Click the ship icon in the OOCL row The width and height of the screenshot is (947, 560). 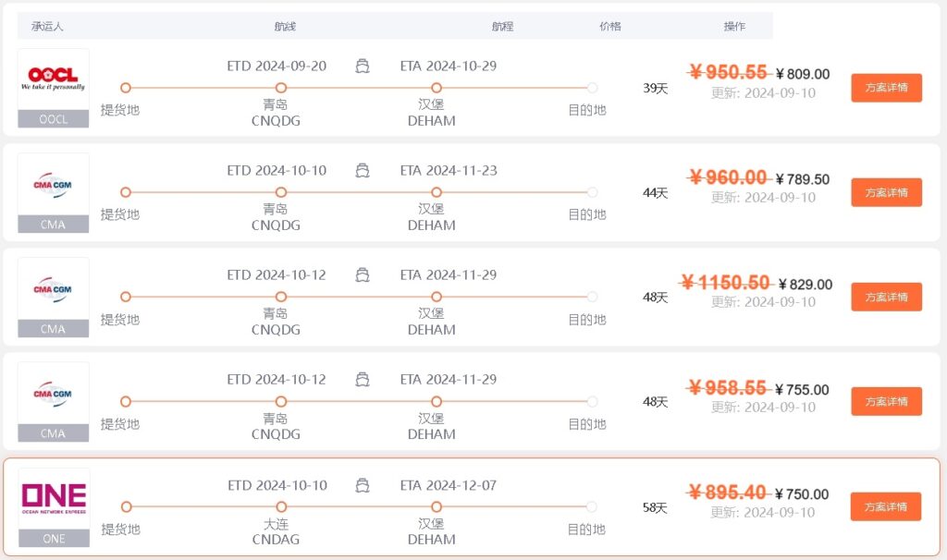363,66
